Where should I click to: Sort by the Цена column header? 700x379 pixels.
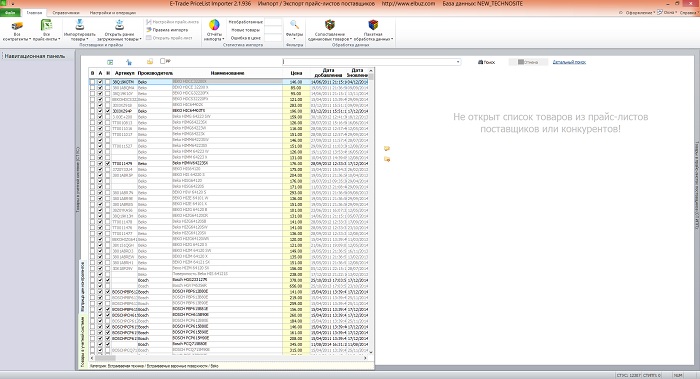[x=296, y=73]
